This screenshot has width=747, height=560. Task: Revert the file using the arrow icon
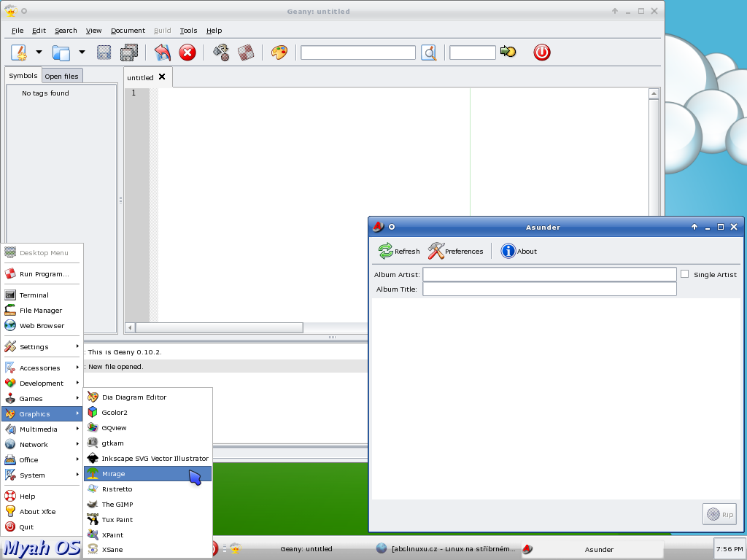163,52
